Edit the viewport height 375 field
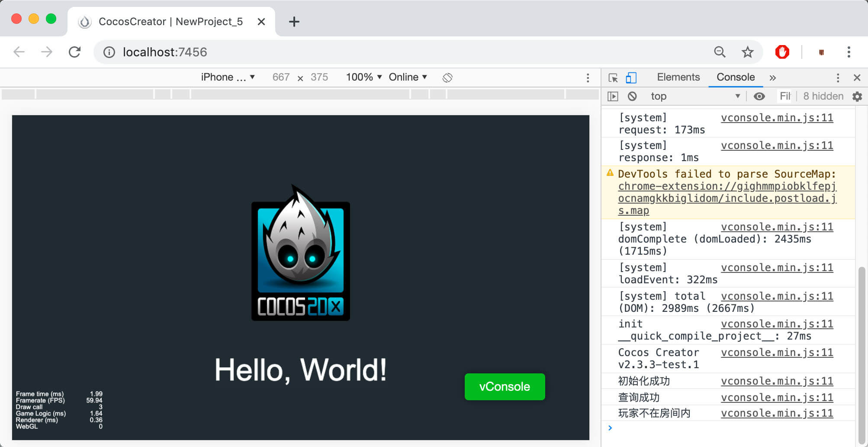 pyautogui.click(x=319, y=77)
